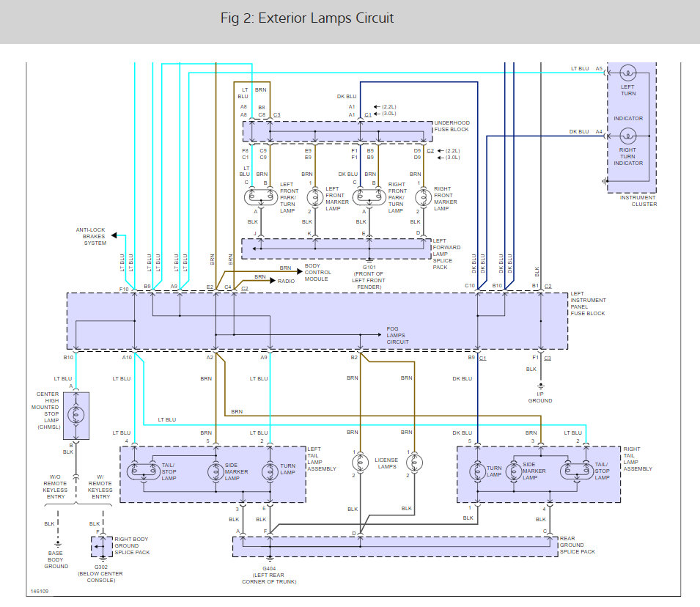700x607 pixels.
Task: Click the Base Body Ground symbol
Action: point(58,545)
